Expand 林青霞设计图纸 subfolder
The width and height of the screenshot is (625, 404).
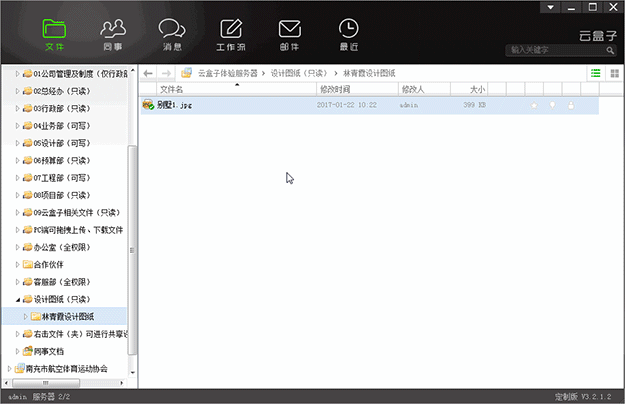click(x=26, y=317)
